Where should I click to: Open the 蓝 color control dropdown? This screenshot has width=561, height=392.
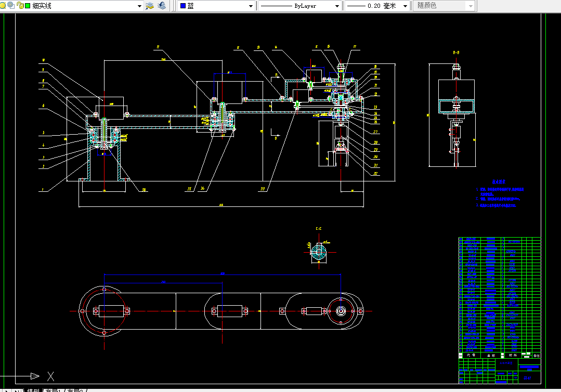[x=251, y=6]
